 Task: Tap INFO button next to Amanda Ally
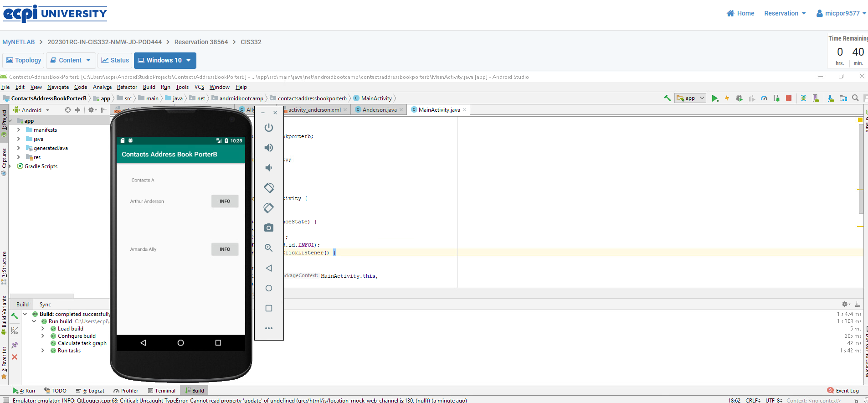pyautogui.click(x=225, y=249)
